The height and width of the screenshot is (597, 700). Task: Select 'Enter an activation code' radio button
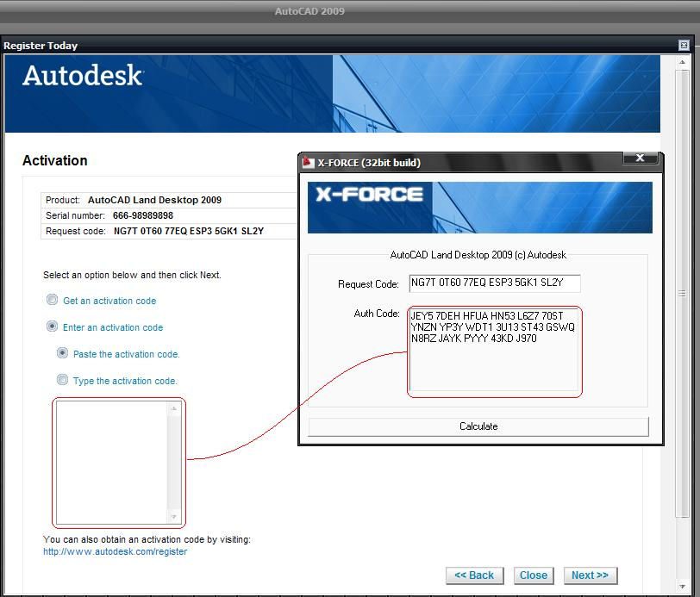[53, 326]
